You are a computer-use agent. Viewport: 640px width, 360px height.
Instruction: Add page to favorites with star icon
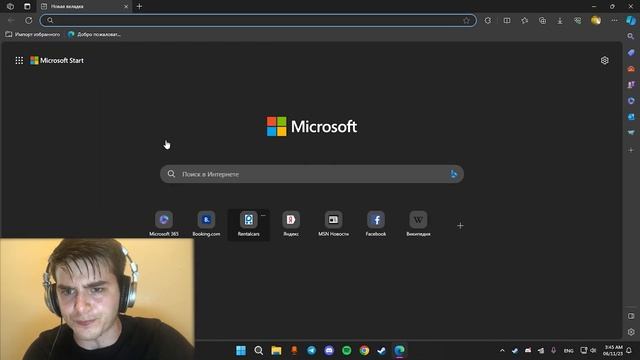(x=467, y=20)
